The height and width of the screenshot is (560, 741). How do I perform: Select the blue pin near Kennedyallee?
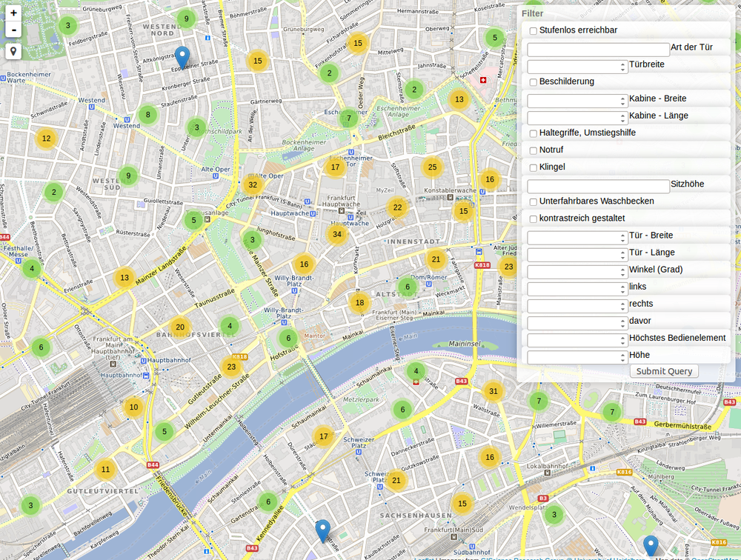(322, 530)
